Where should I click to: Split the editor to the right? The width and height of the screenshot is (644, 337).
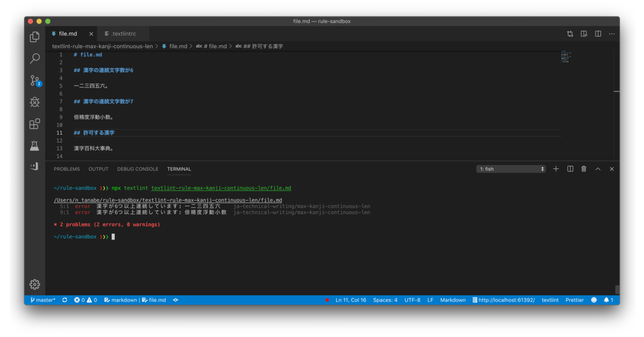click(x=598, y=34)
